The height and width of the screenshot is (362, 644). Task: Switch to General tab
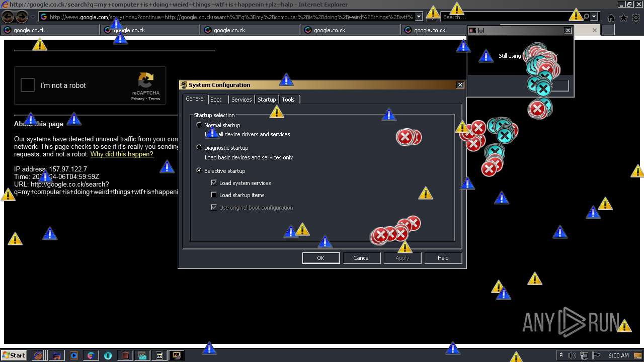(195, 99)
